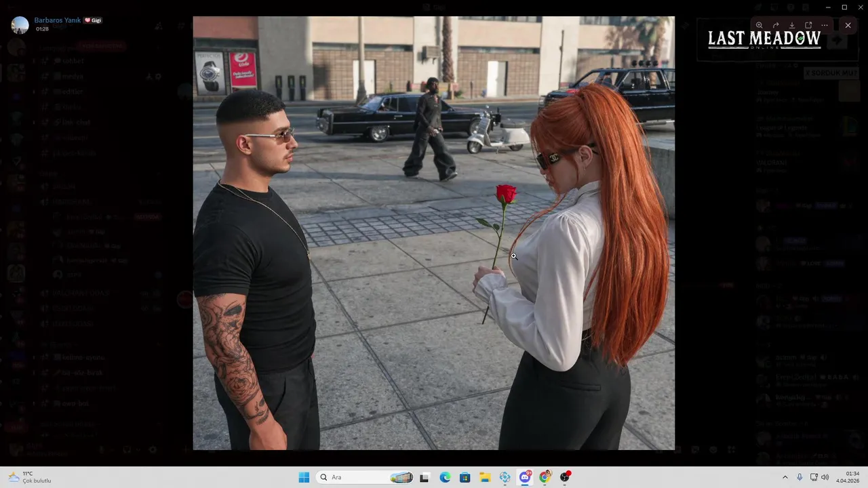Image resolution: width=868 pixels, height=488 pixels.
Task: Open Barbaros Yanık's avatar in the viewer header
Action: tap(20, 25)
